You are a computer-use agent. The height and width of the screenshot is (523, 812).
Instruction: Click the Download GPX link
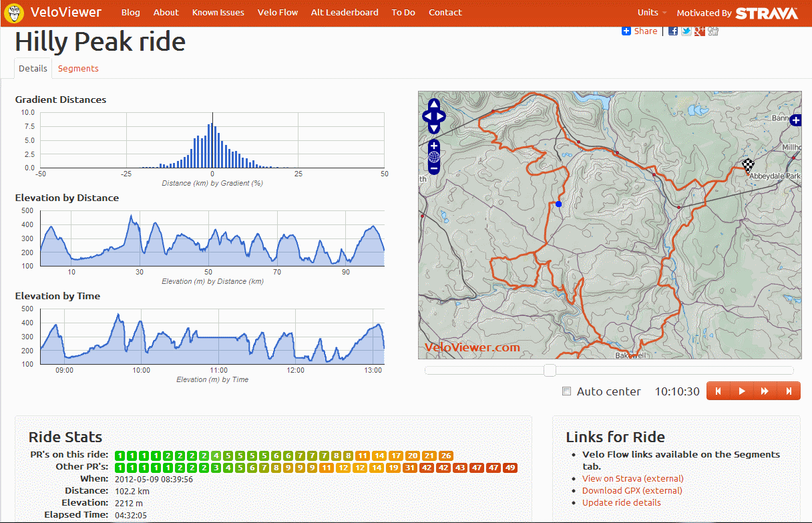click(632, 490)
